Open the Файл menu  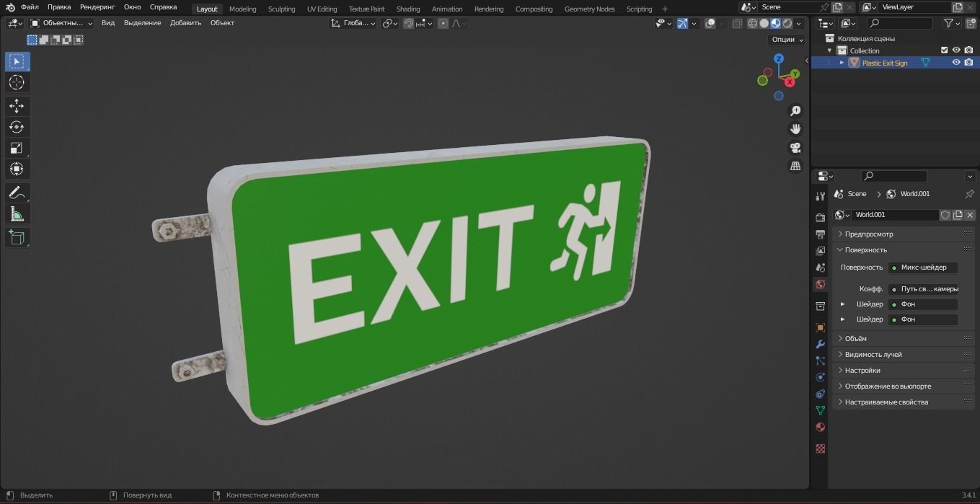30,7
